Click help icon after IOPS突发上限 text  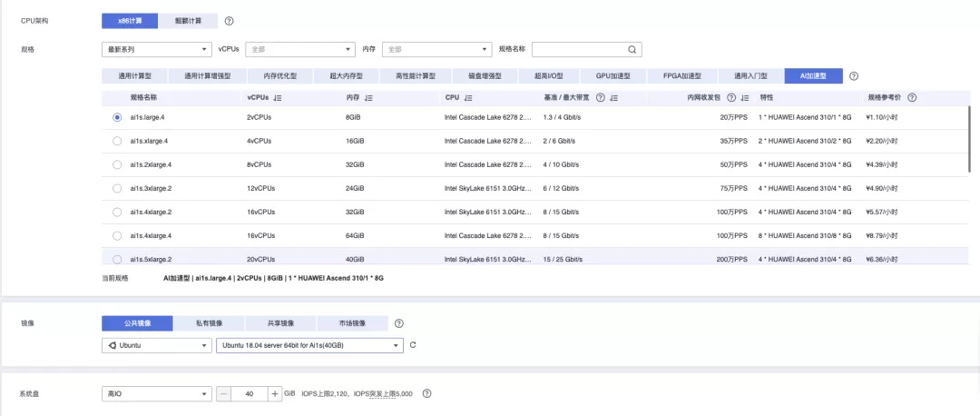coord(426,393)
